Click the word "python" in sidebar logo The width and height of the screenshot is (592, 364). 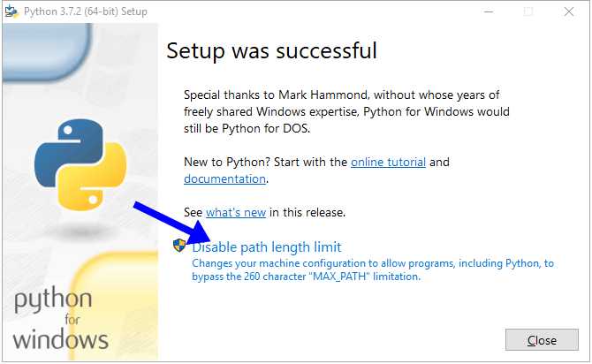tap(52, 300)
